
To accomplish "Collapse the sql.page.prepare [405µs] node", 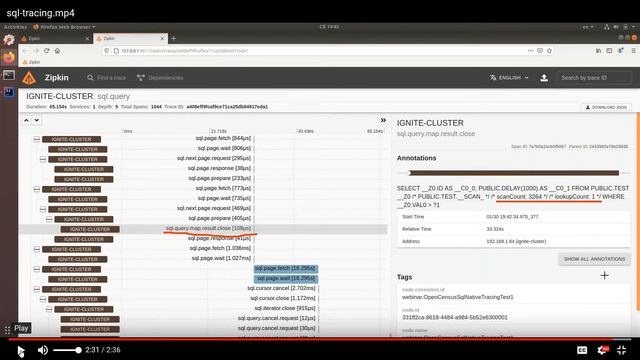I will click(x=49, y=219).
